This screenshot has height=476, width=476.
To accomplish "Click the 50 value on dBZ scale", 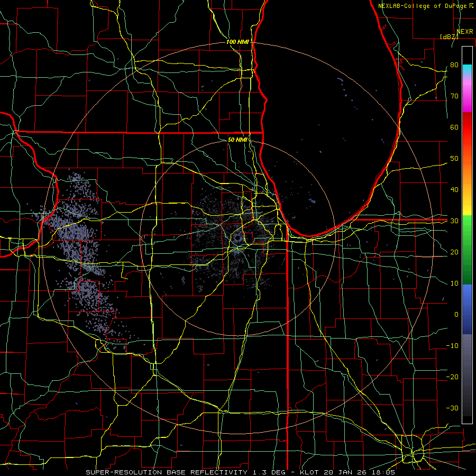I will tap(454, 159).
